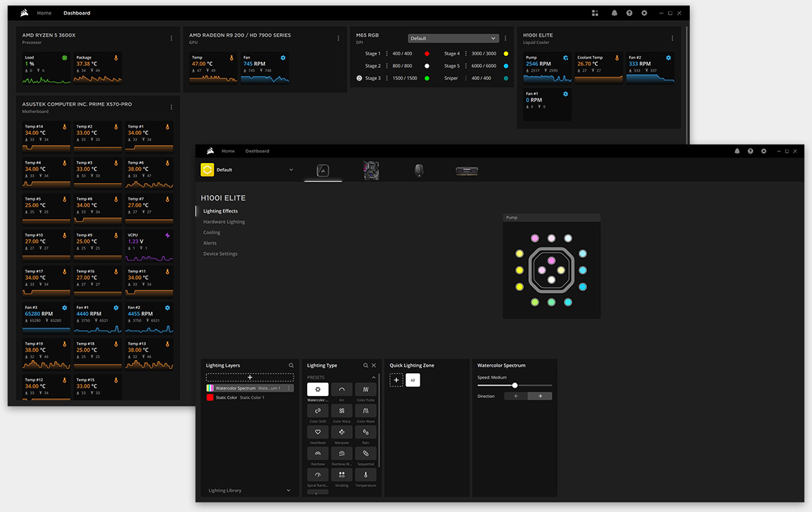Open settings gear in front window
This screenshot has height=512, width=812.
(x=764, y=151)
